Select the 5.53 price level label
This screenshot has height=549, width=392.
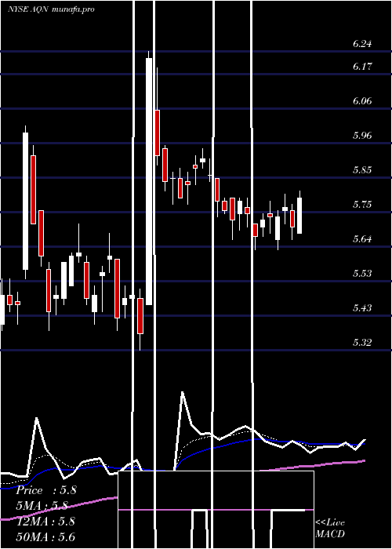(x=362, y=273)
